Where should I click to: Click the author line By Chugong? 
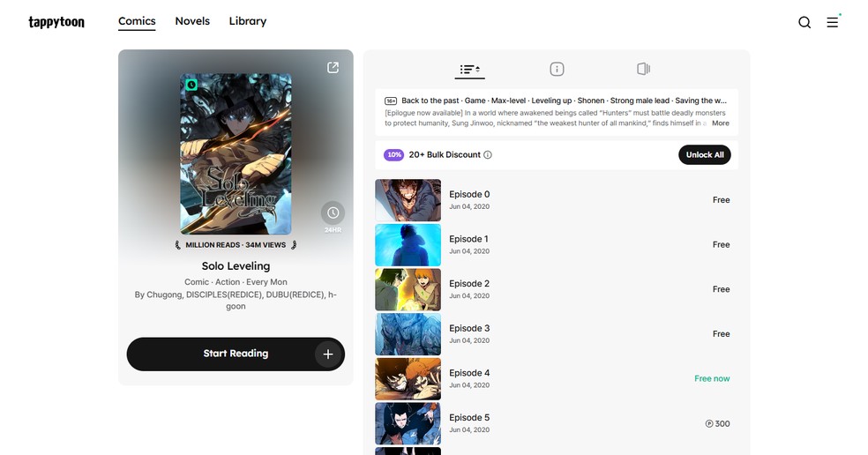coord(236,300)
